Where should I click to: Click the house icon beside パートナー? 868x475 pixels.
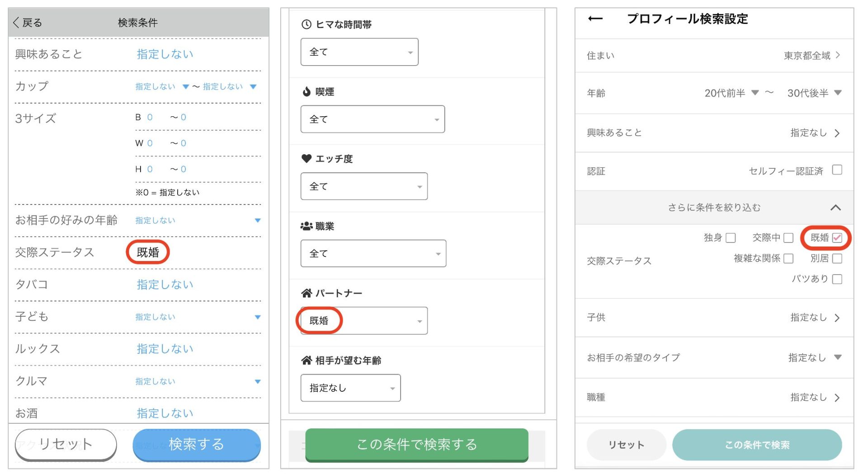(x=307, y=293)
